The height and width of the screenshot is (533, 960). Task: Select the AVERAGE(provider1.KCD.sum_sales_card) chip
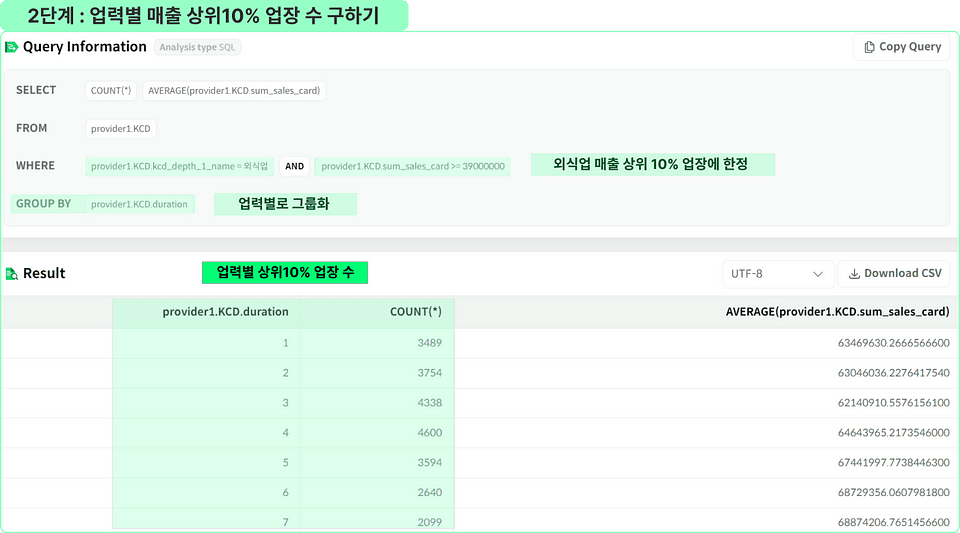coord(234,91)
